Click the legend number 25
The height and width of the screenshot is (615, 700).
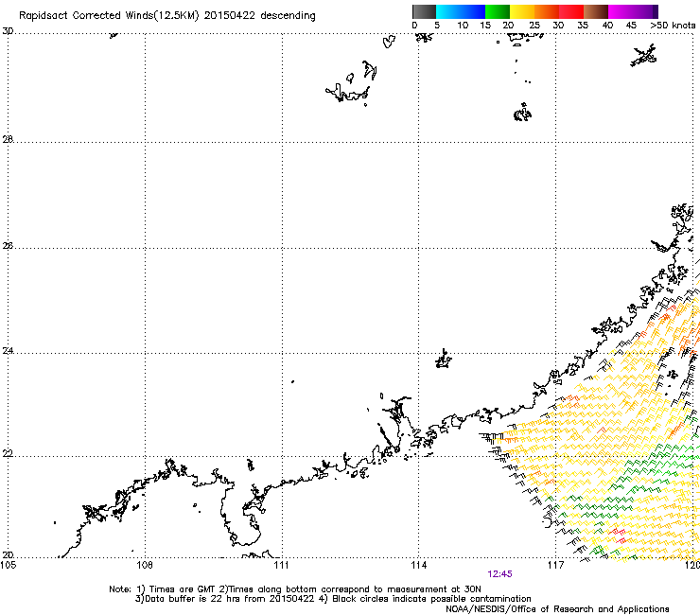pos(534,26)
